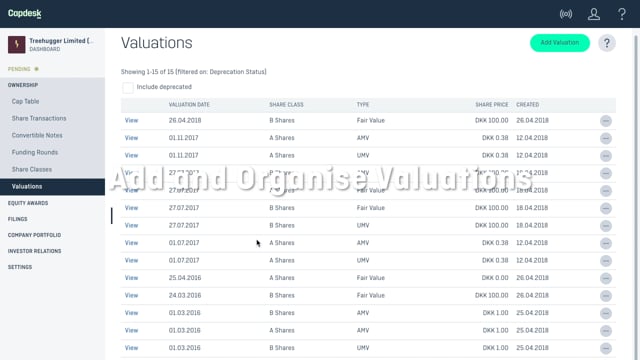The image size is (640, 360).
Task: Click the Treehugger Limited Dashboard link
Action: coord(61,44)
